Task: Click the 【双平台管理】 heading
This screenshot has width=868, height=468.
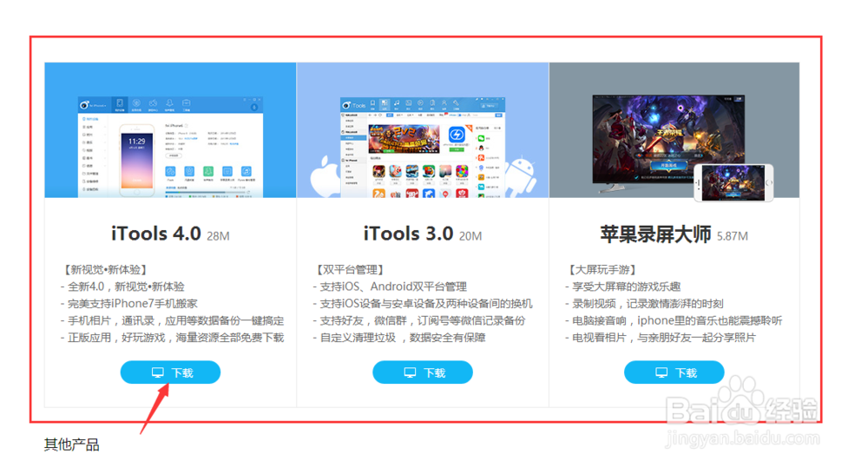Action: [350, 270]
